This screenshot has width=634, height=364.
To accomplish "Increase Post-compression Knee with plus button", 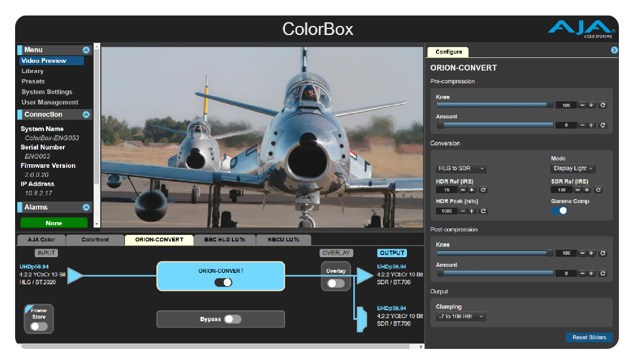I will tap(591, 253).
